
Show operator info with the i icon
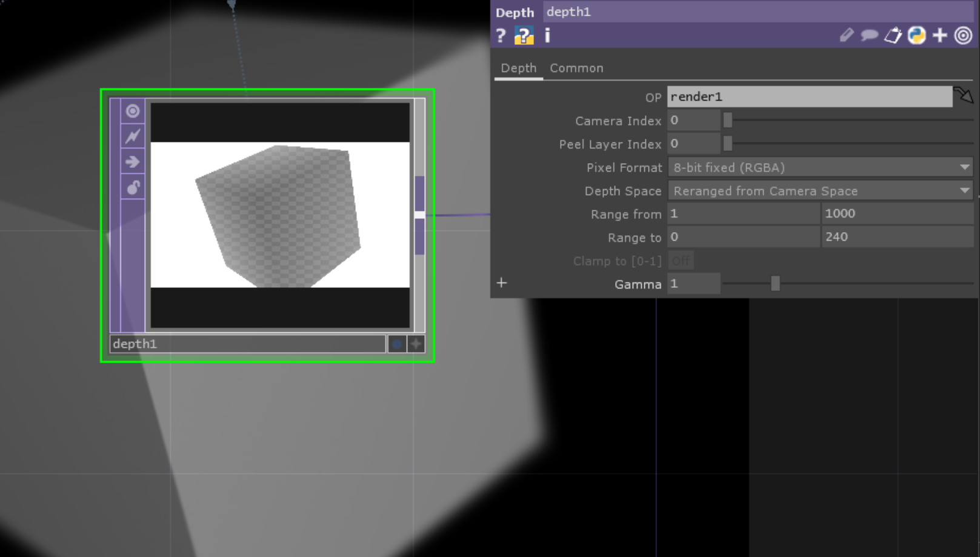coord(547,36)
